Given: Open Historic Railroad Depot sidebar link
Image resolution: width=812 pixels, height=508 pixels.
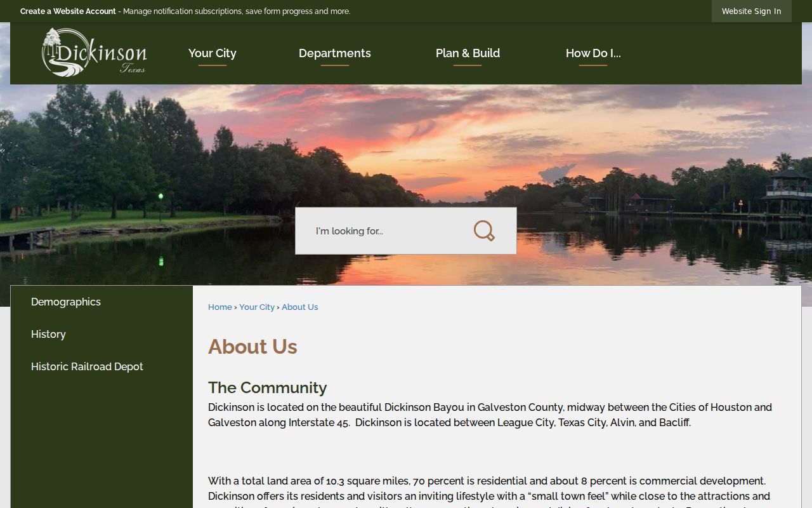Looking at the screenshot, I should [87, 366].
